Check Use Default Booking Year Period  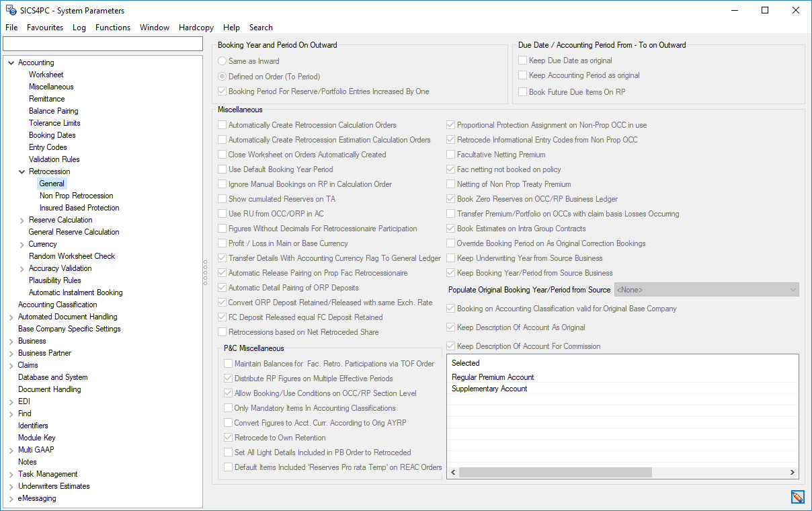pos(222,169)
